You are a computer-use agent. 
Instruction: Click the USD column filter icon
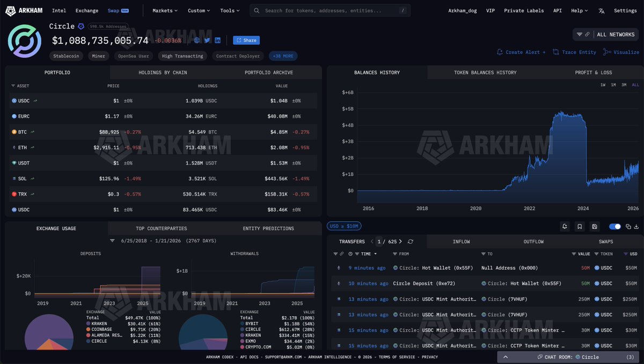click(626, 254)
